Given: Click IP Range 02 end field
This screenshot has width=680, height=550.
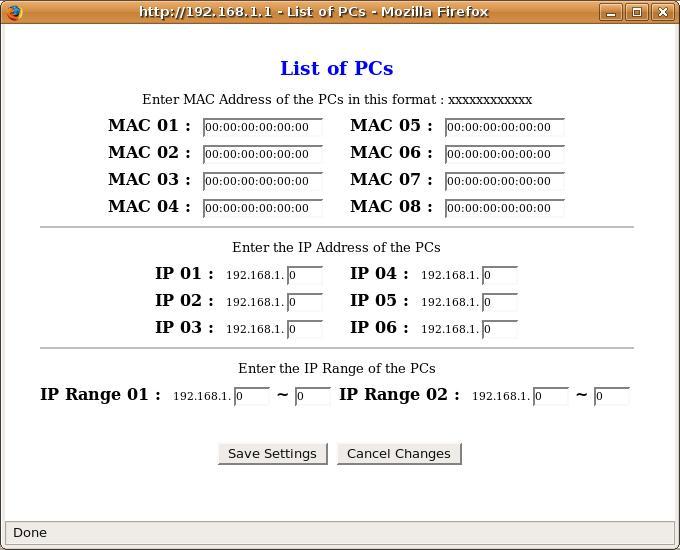Looking at the screenshot, I should click(x=611, y=396).
